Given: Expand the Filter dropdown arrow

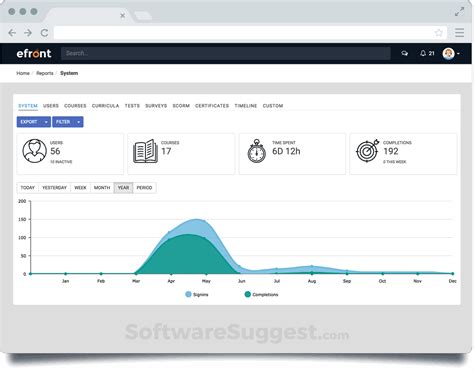Looking at the screenshot, I should click(x=78, y=122).
